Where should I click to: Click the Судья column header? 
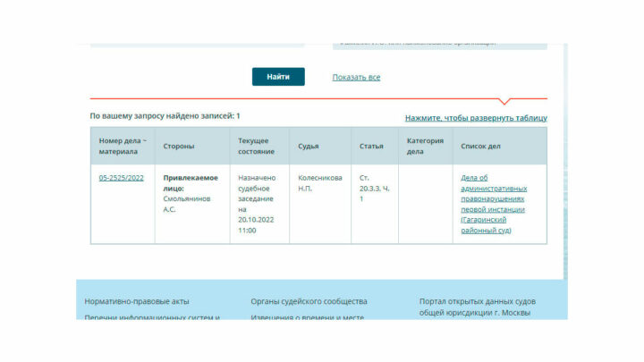[x=320, y=146]
